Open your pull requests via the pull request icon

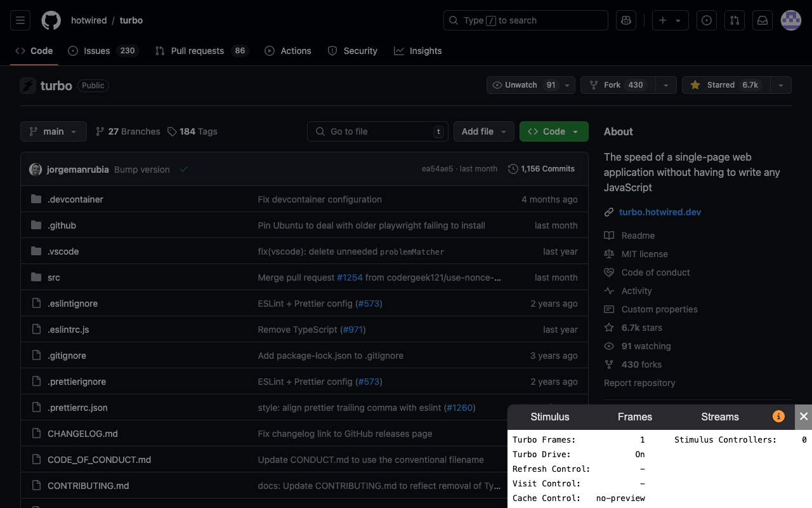pyautogui.click(x=734, y=20)
